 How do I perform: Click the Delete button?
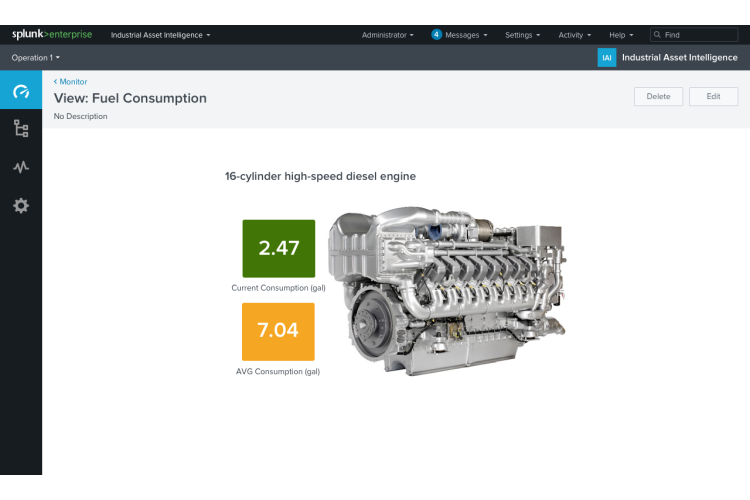tap(658, 97)
